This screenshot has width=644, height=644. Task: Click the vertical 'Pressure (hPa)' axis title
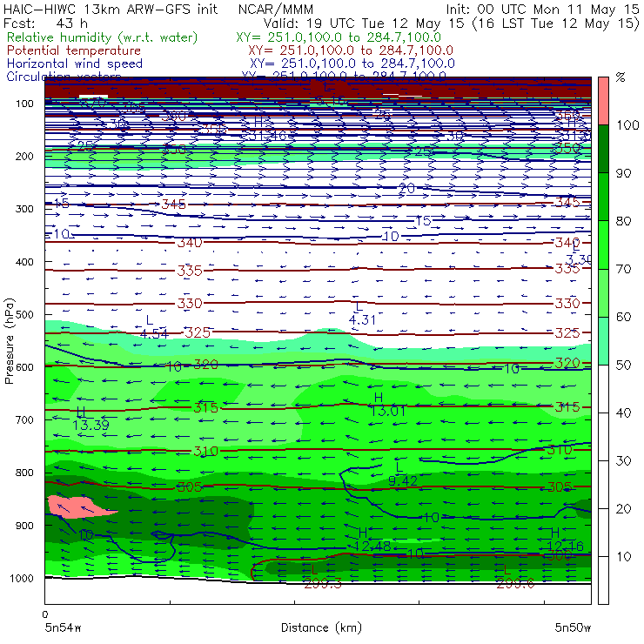9,341
